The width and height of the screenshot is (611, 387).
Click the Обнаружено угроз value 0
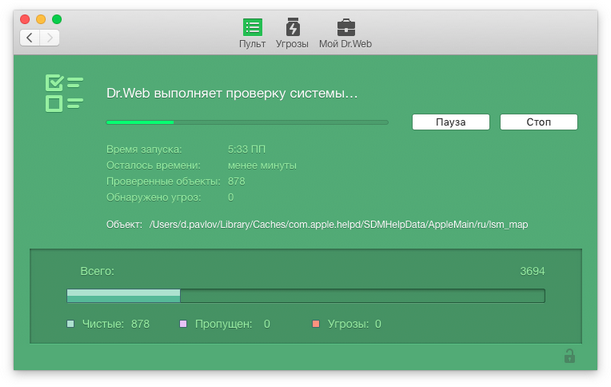[231, 197]
